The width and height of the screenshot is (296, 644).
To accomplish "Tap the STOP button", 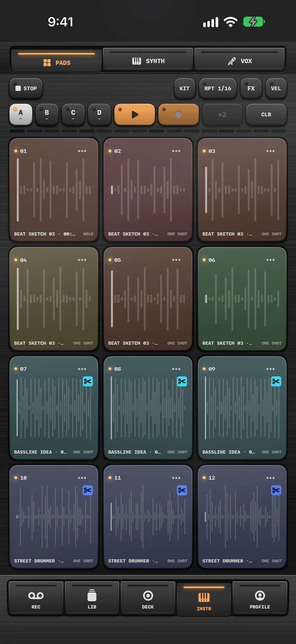I will (26, 88).
